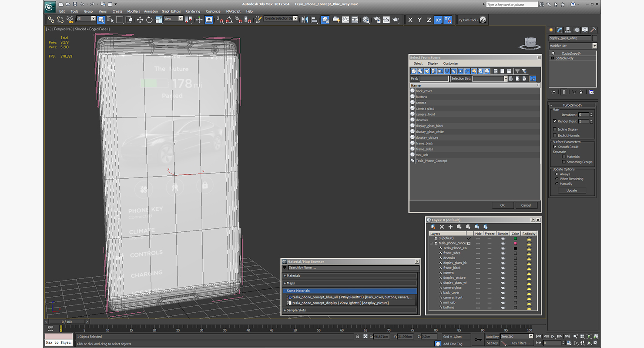Restrict transform to Z axis

(429, 20)
